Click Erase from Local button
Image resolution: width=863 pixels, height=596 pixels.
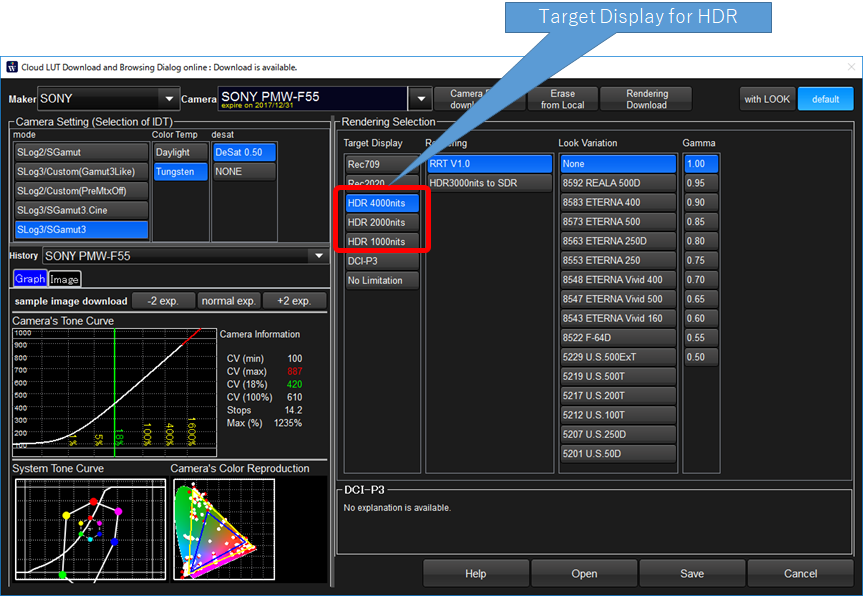click(562, 99)
